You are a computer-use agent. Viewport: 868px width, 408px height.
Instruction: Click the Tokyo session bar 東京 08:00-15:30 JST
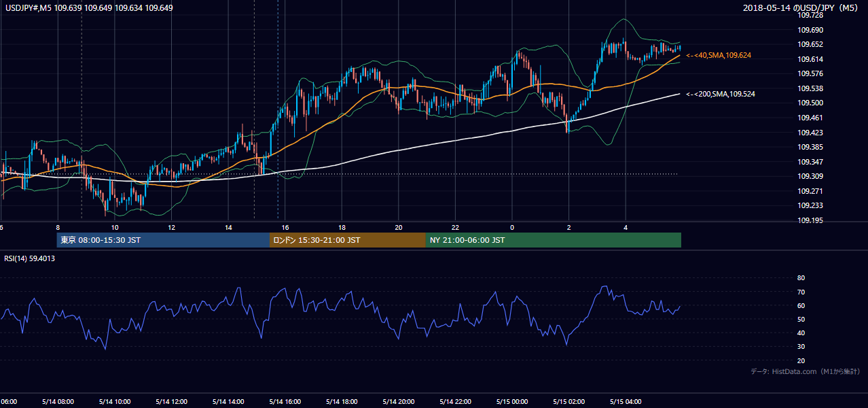tap(163, 240)
